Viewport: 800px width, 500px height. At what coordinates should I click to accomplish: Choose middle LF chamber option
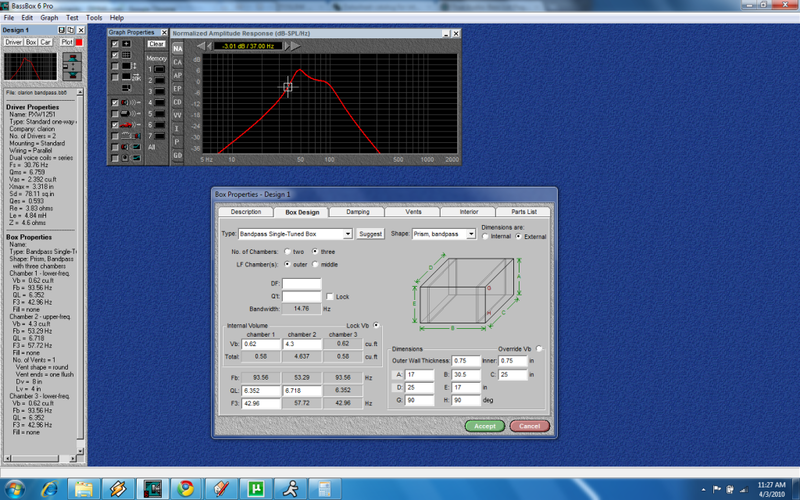316,264
